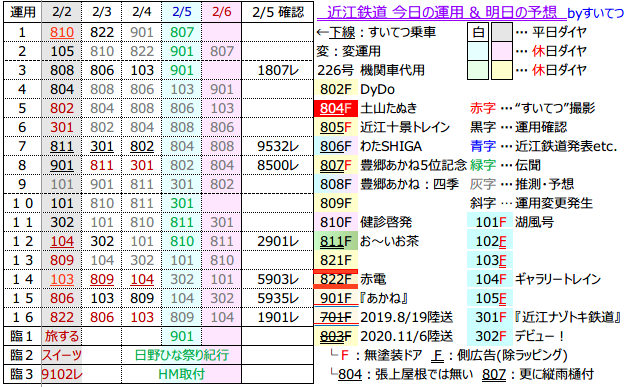
Task: Select the 湖風号 train name
Action: tap(534, 222)
